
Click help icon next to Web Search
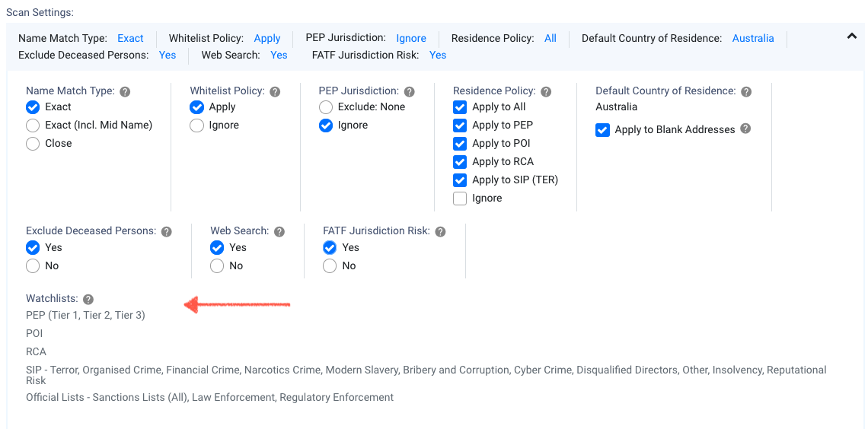[x=279, y=231]
